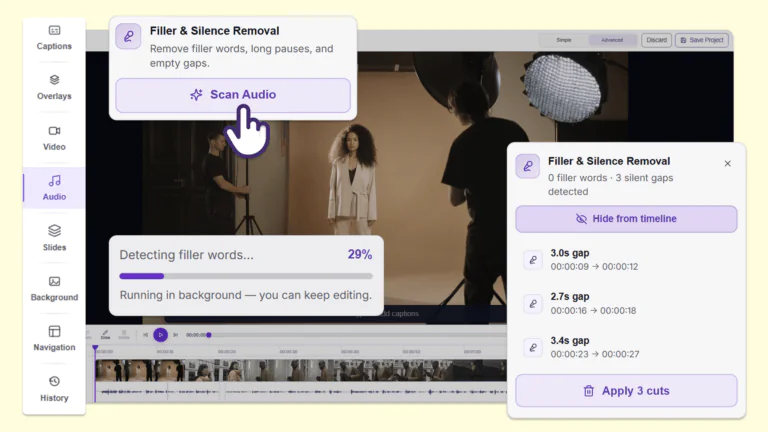
Task: Switch to Advanced mode tab
Action: (612, 40)
